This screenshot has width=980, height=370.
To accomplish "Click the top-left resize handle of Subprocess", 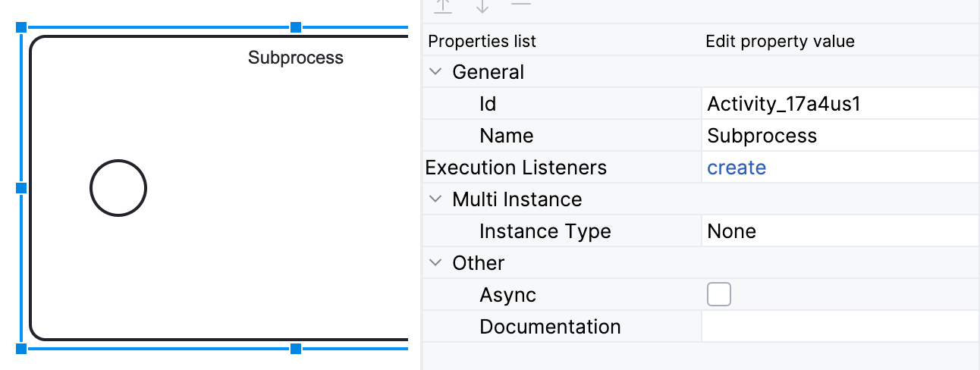I will (x=21, y=27).
